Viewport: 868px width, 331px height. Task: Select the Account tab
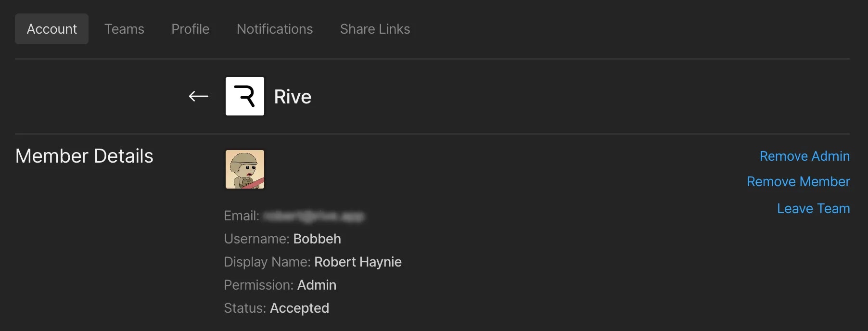(51, 29)
